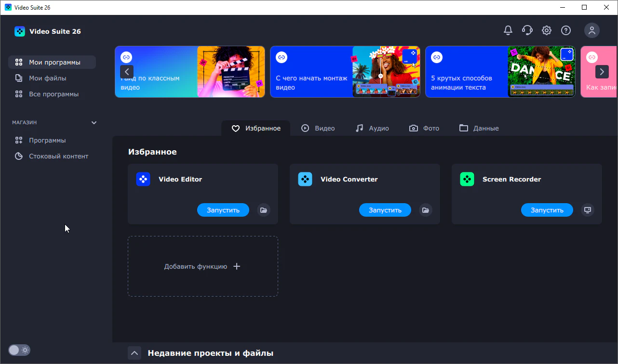618x364 pixels.
Task: Open folder icon on Video Converter card
Action: tap(425, 210)
